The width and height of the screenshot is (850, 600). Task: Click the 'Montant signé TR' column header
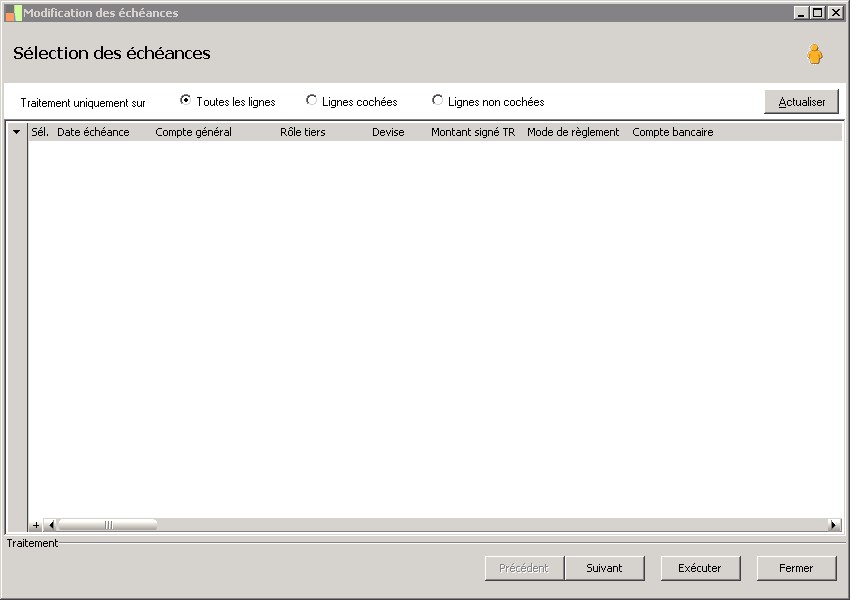coord(473,132)
